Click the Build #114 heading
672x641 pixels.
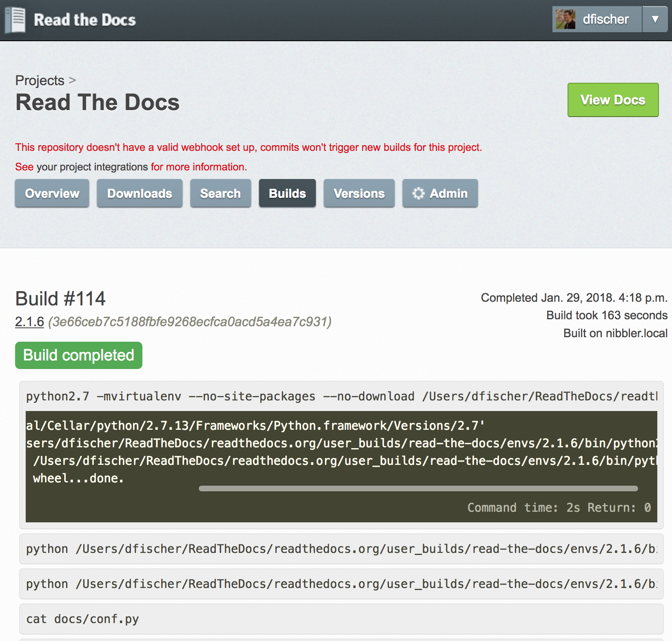pos(60,298)
